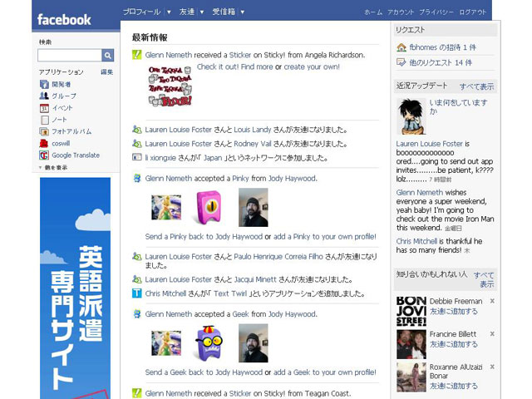Open プライバシー settings
The image size is (532, 399).
click(x=436, y=12)
